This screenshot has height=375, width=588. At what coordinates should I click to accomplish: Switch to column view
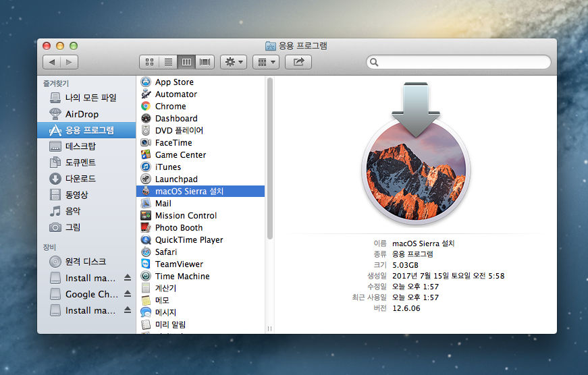point(186,62)
